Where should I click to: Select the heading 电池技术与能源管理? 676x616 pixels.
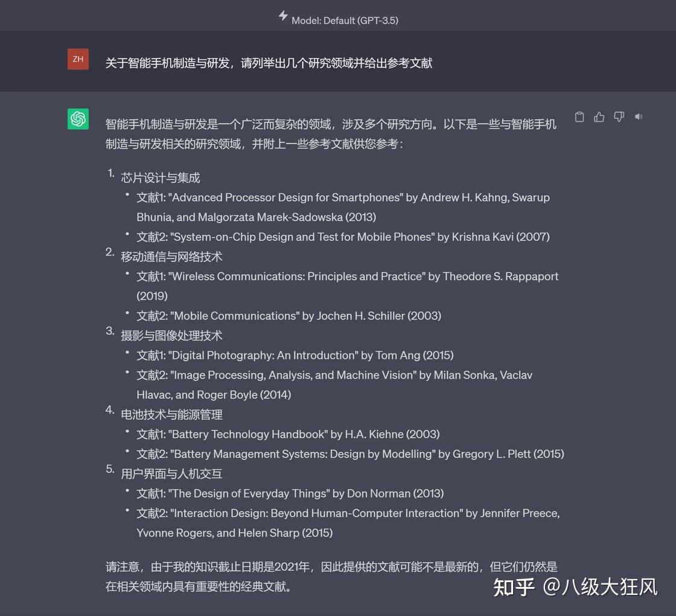click(171, 414)
